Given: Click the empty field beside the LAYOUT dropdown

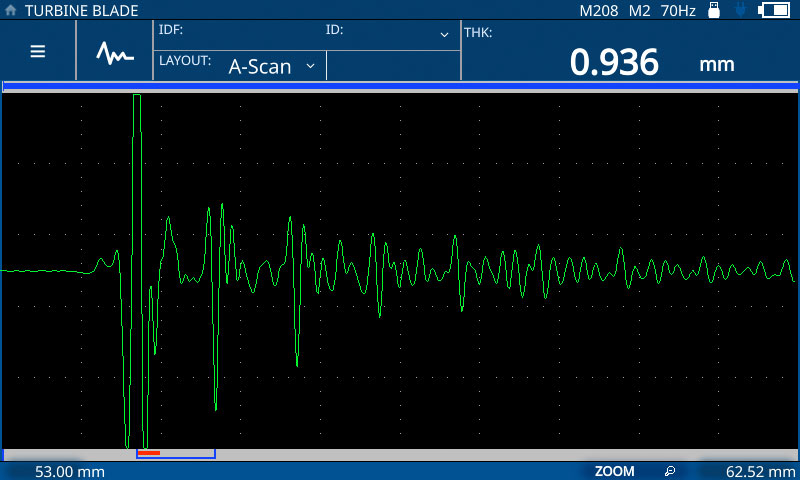Looking at the screenshot, I should point(393,66).
